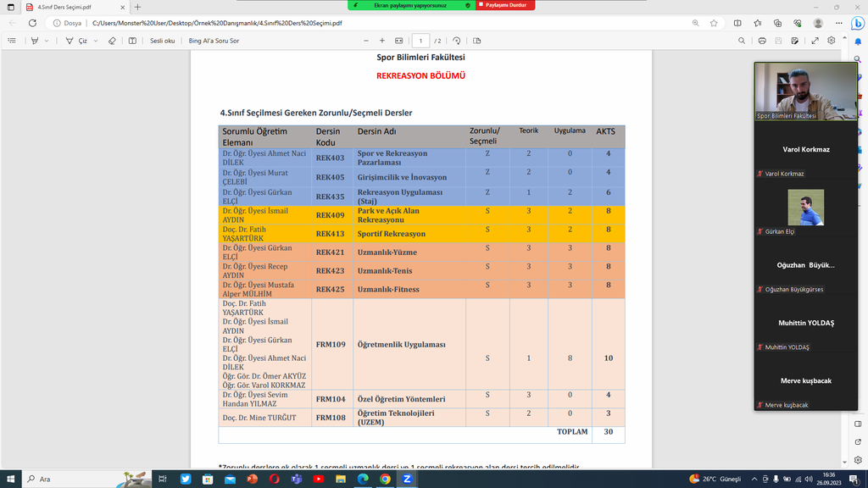Screen dimensions: 868x488
Task: Open Zoom from the Windows taskbar
Action: (x=406, y=479)
